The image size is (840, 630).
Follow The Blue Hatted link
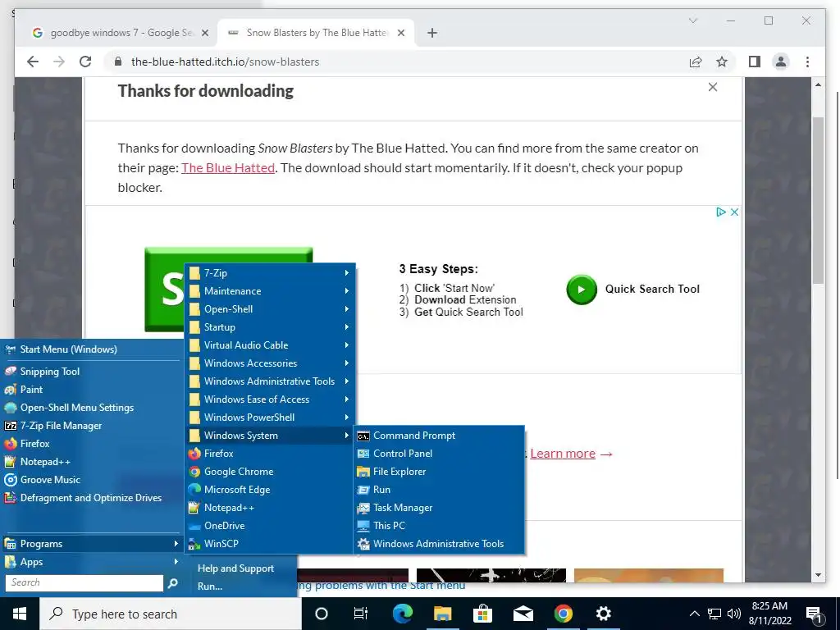click(228, 167)
